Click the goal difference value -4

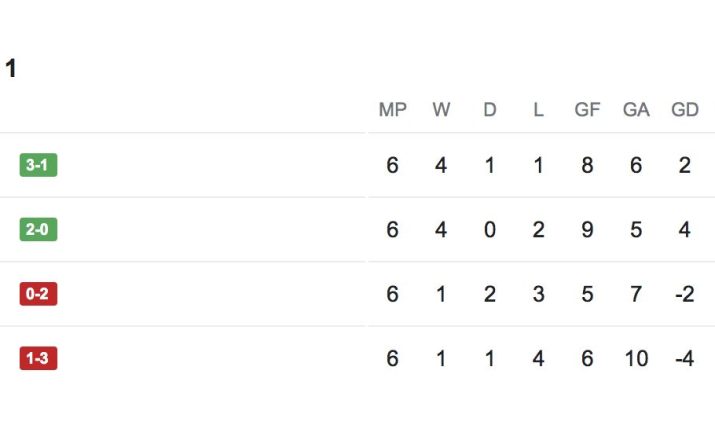[685, 358]
